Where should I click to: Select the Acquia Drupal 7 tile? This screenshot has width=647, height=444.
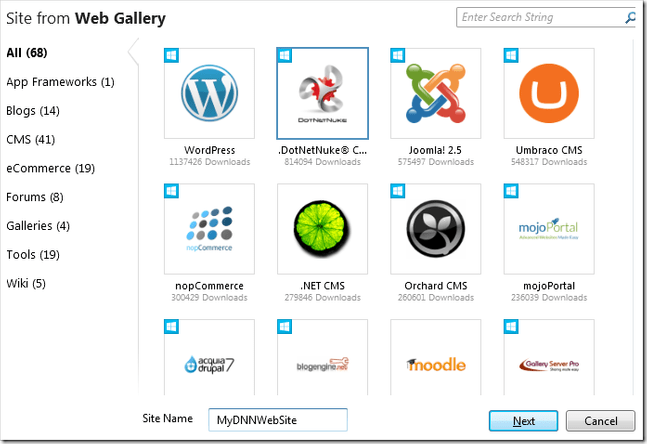(x=209, y=357)
